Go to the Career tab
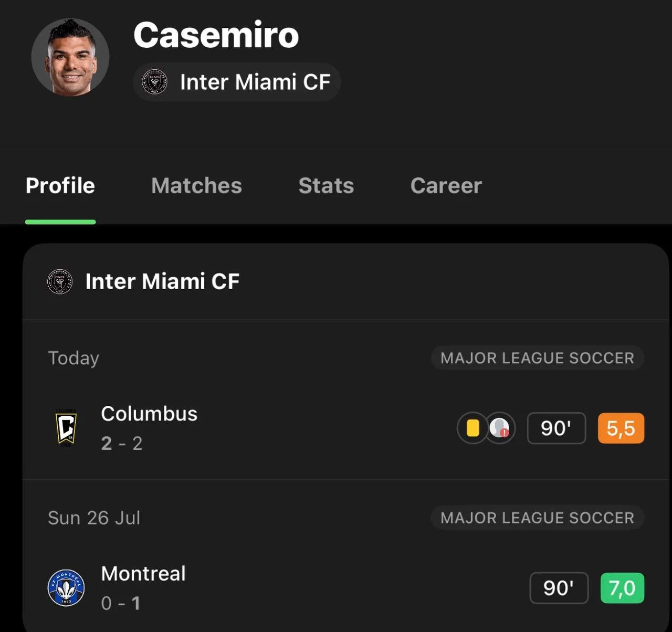The image size is (672, 632). click(446, 185)
